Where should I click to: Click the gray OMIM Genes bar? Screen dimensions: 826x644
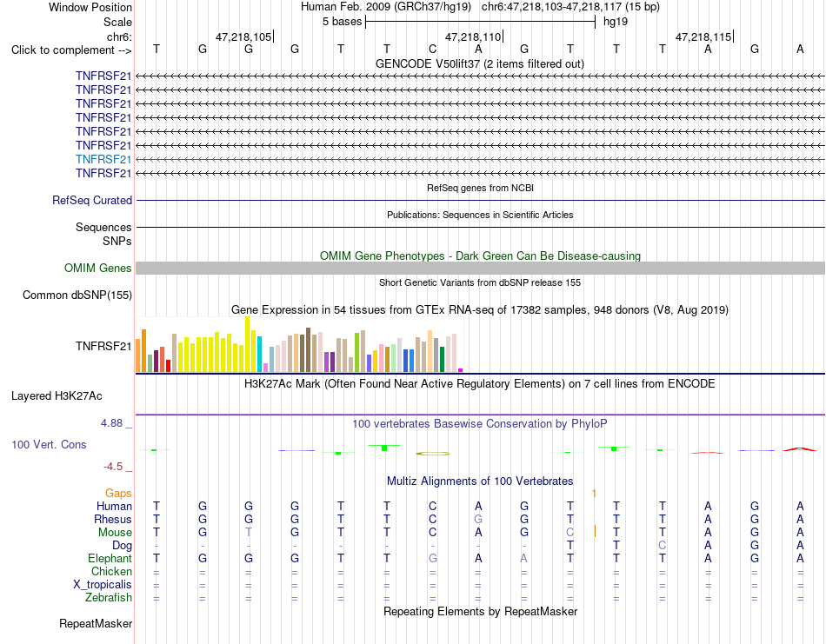tap(480, 268)
